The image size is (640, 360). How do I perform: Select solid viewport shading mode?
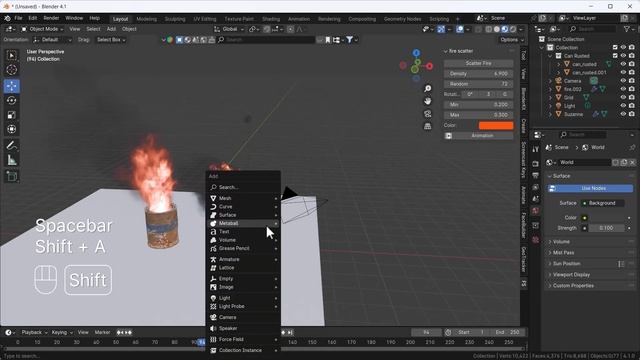(497, 29)
